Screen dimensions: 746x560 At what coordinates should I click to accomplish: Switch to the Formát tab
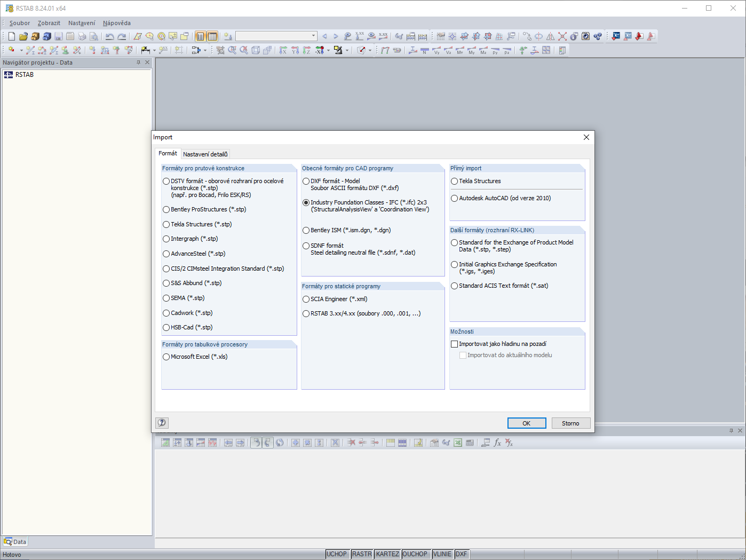point(168,154)
